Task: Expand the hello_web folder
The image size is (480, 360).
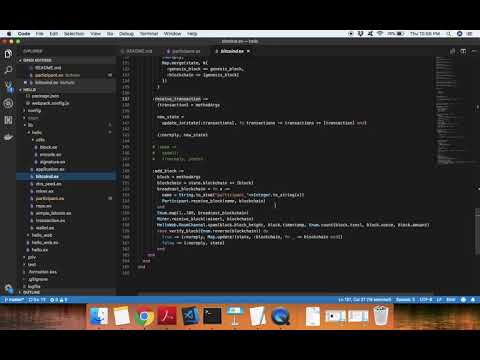Action: click(x=42, y=235)
